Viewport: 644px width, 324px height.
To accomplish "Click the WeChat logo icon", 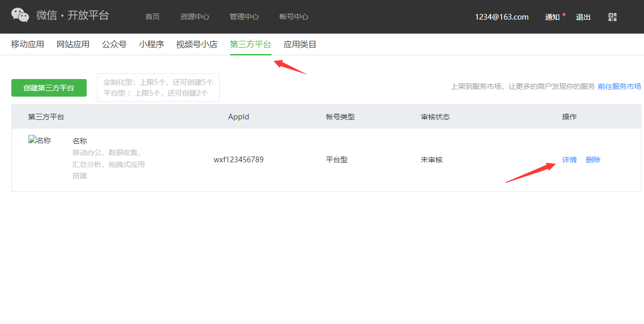I will click(20, 16).
